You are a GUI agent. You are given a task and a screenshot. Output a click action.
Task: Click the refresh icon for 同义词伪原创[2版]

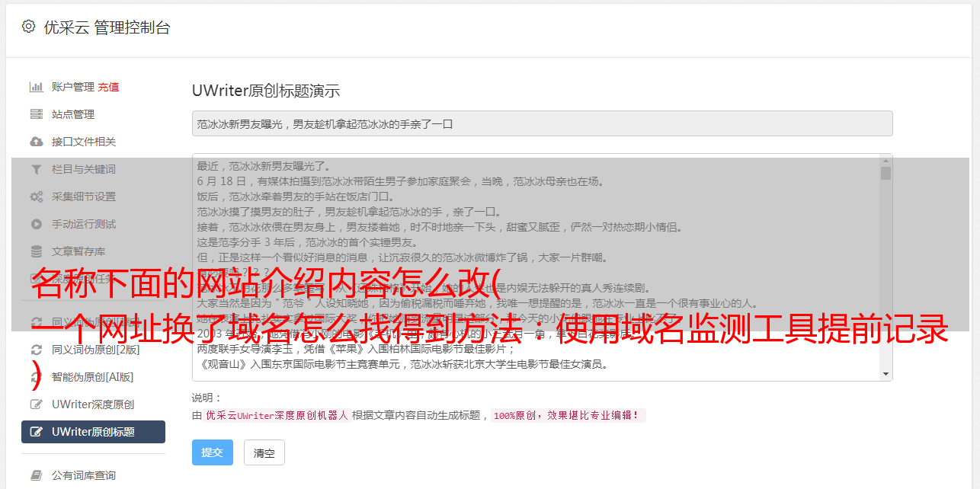(x=36, y=350)
